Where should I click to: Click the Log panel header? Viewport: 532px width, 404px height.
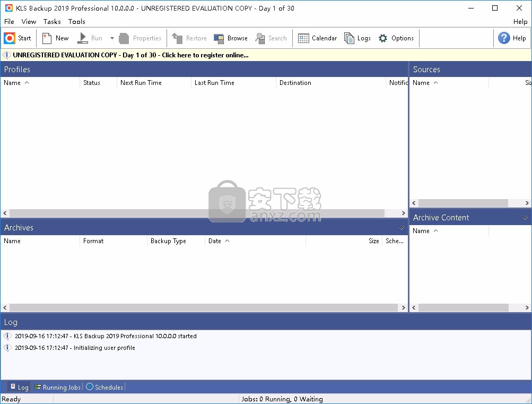(266, 322)
